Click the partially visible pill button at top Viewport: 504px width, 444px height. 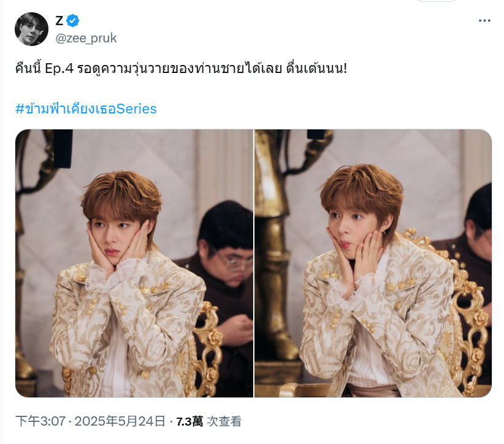(436, 1)
